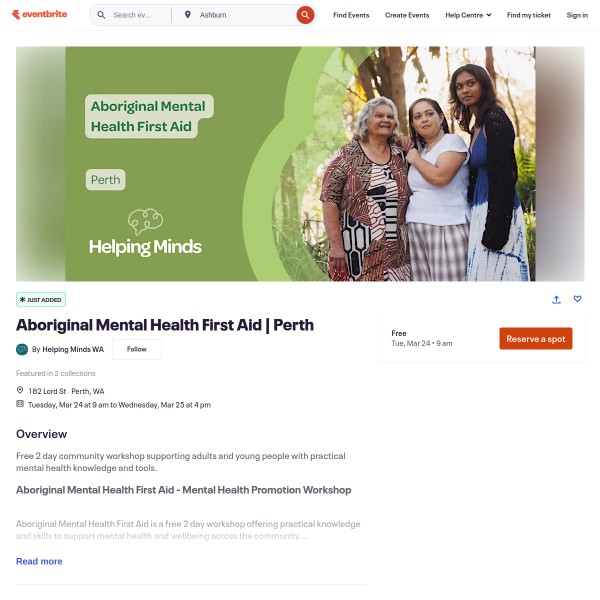600x600 pixels.
Task: Follow Helping Minds WA organizer
Action: pos(137,349)
